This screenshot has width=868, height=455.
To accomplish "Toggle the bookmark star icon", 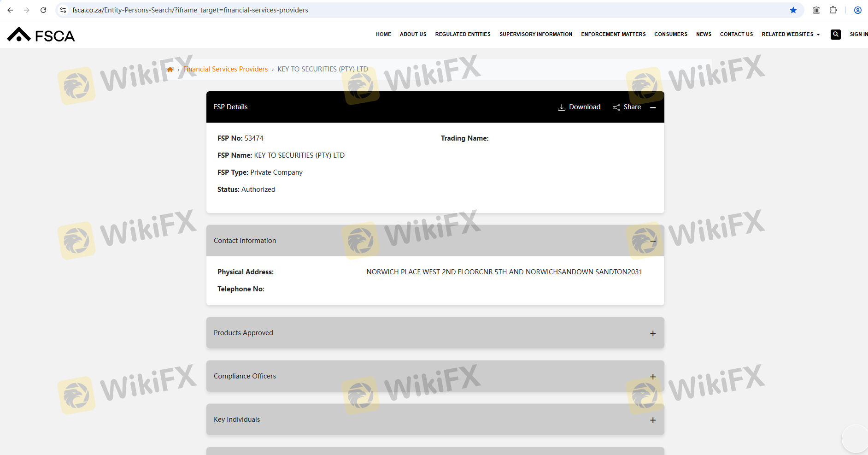I will point(793,10).
